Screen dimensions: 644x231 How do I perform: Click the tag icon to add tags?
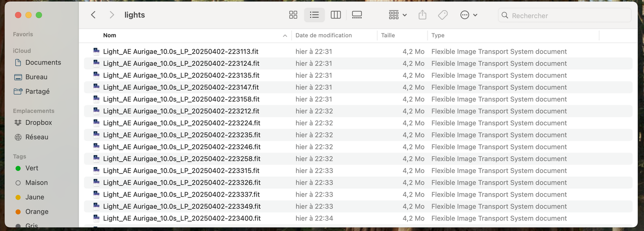click(443, 15)
